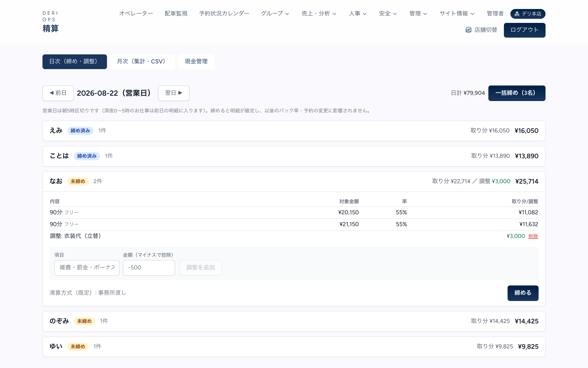The width and height of the screenshot is (588, 368).
Task: Switch to 現金管理 tab
Action: tap(196, 62)
